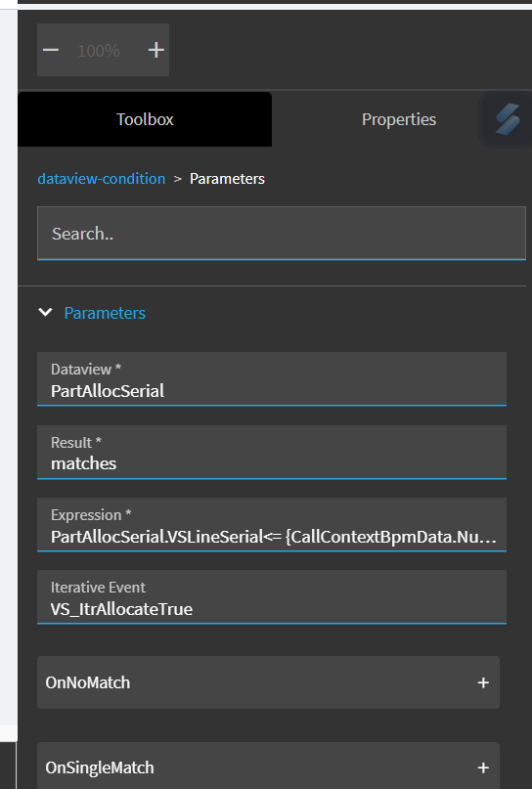The height and width of the screenshot is (789, 532).
Task: Open the Properties tab
Action: point(399,119)
